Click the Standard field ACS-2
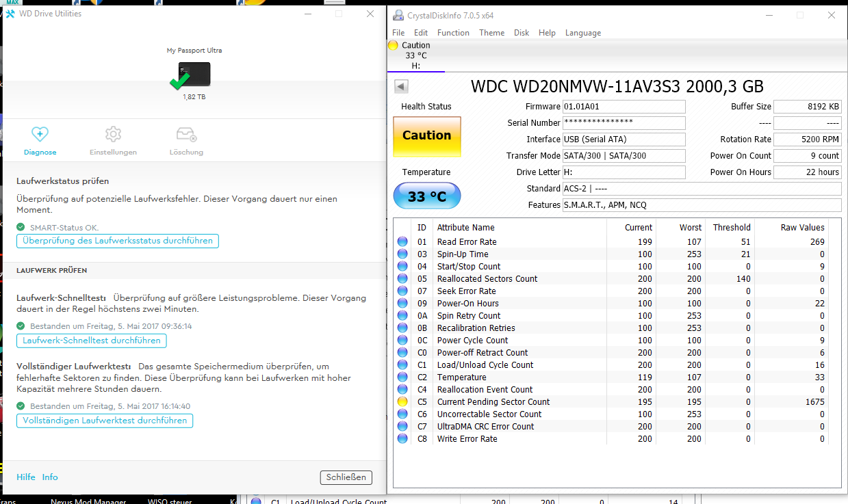The height and width of the screenshot is (504, 848). tap(702, 189)
